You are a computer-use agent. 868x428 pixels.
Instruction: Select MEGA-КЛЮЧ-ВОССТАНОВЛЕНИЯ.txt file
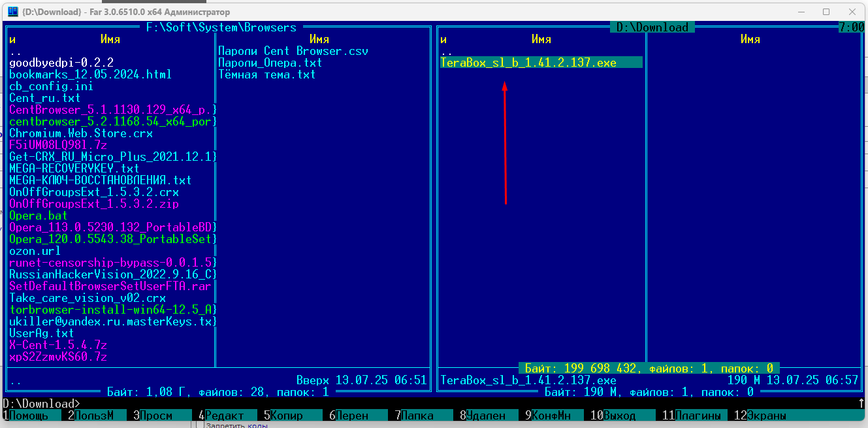click(101, 180)
